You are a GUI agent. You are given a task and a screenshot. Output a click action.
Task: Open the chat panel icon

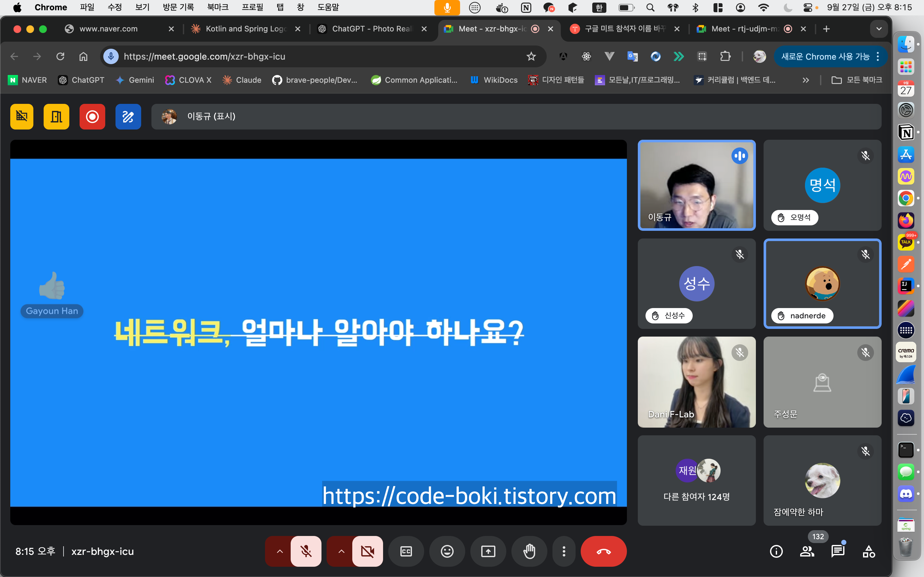coord(838,551)
